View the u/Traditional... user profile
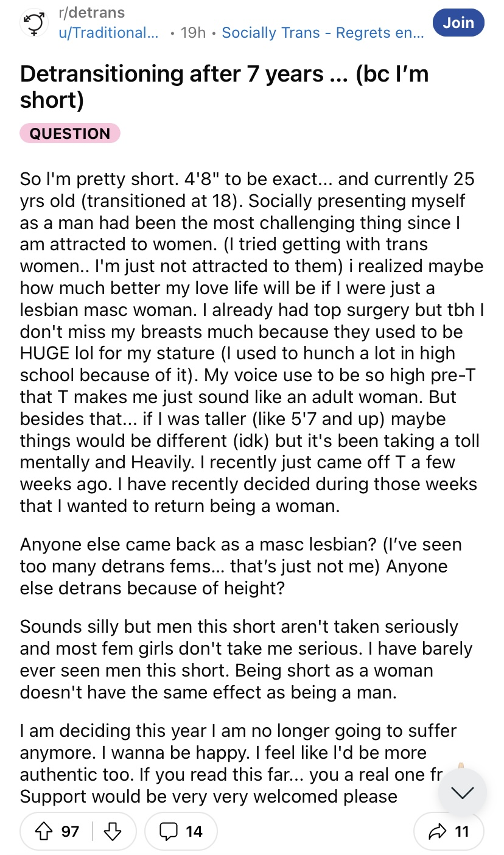This screenshot has width=504, height=855. coord(108,33)
